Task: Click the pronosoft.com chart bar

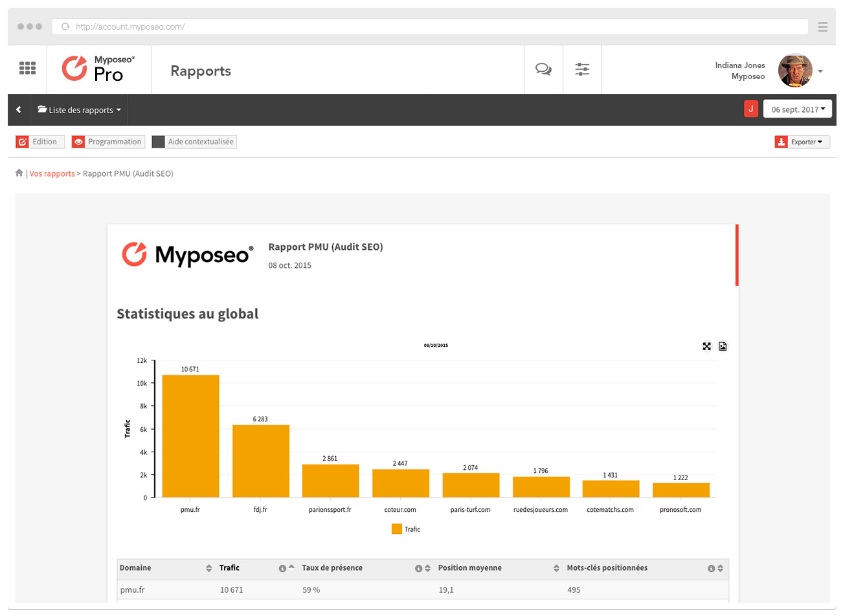Action: click(681, 490)
